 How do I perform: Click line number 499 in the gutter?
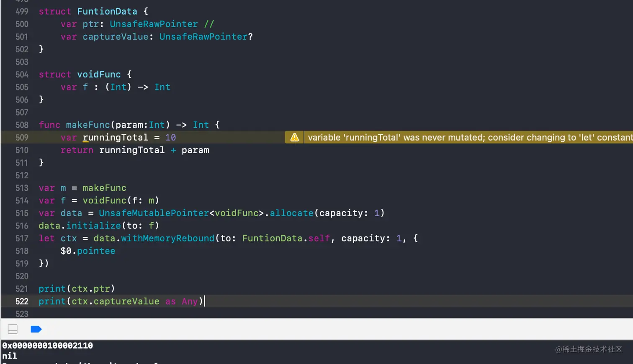point(22,11)
